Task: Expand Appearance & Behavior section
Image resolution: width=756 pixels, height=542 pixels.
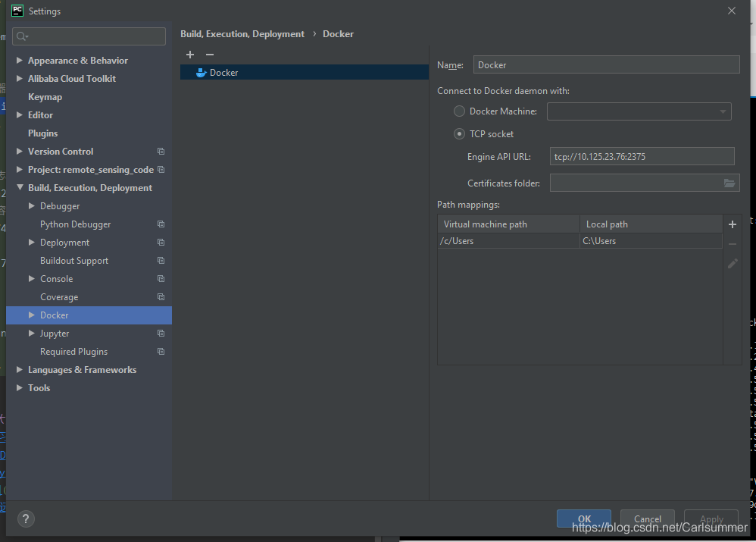Action: coord(19,61)
